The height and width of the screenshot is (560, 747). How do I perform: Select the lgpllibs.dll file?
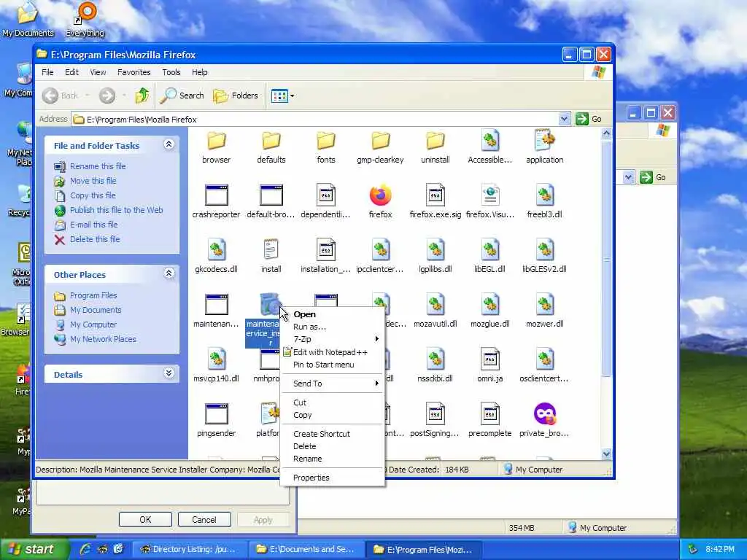435,250
